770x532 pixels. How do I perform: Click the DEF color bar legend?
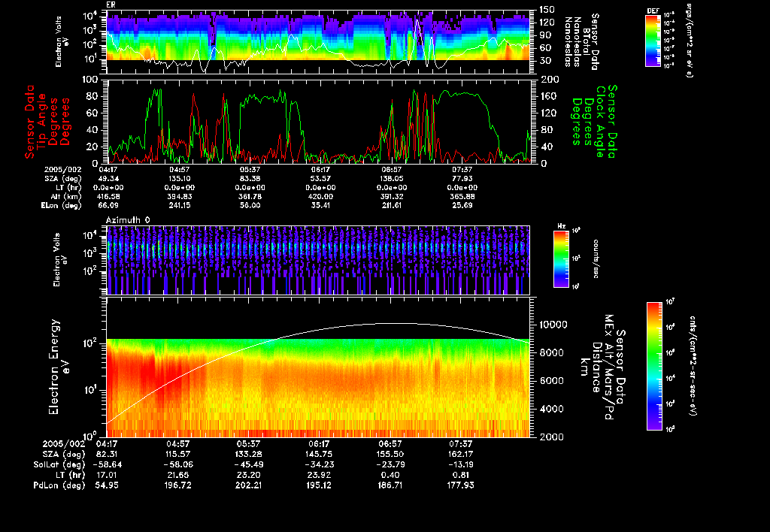653,41
